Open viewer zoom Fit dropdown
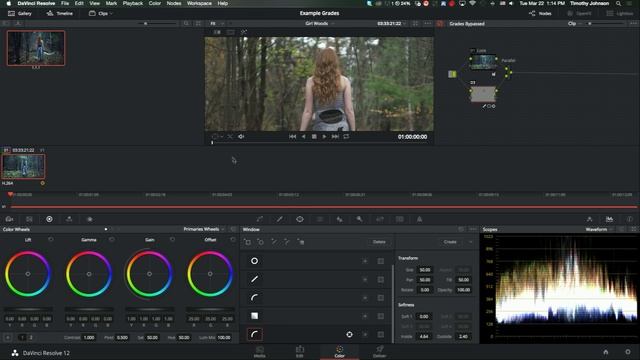Screen dimensions: 640x360 217,24
